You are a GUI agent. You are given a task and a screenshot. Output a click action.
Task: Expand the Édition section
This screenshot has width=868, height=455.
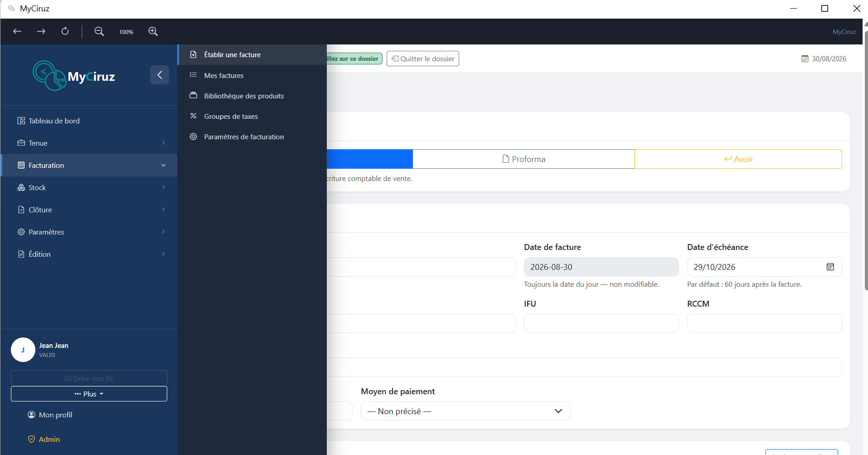[89, 254]
